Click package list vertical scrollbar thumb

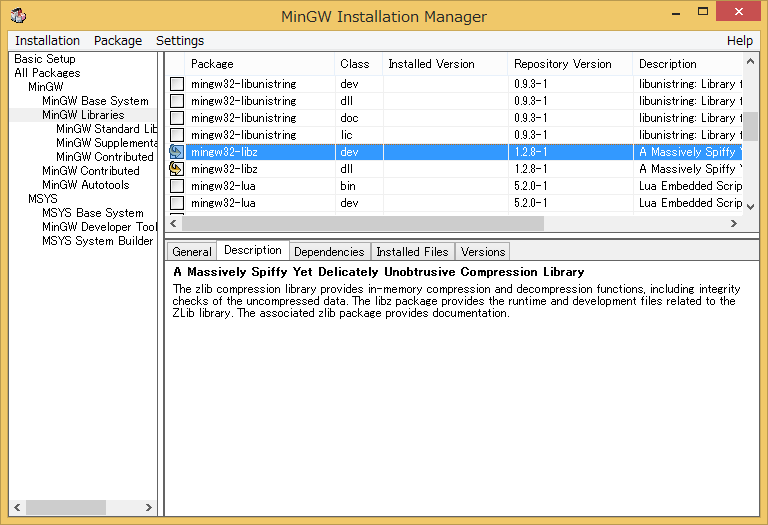[x=750, y=126]
